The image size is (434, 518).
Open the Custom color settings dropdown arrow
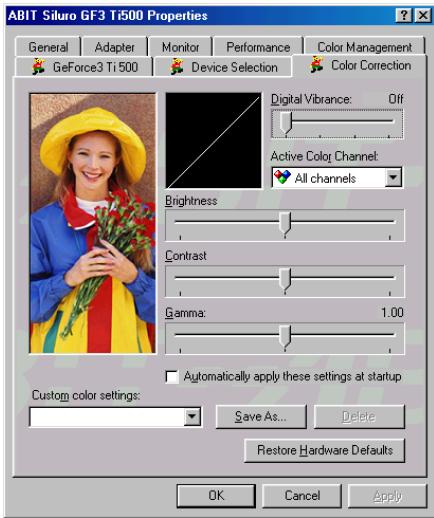[192, 416]
